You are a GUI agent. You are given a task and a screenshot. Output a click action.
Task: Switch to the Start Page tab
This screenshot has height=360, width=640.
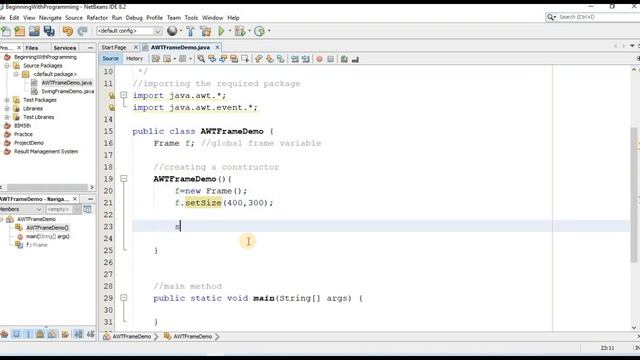coord(114,47)
